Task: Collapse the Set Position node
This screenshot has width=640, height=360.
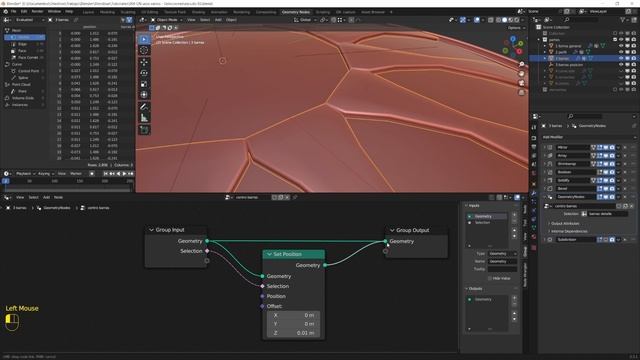Action: point(269,254)
